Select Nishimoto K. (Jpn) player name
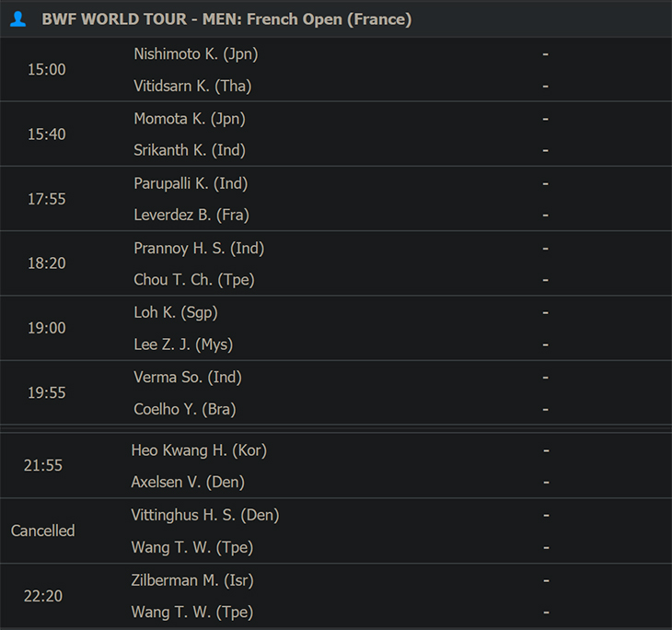 [x=196, y=54]
